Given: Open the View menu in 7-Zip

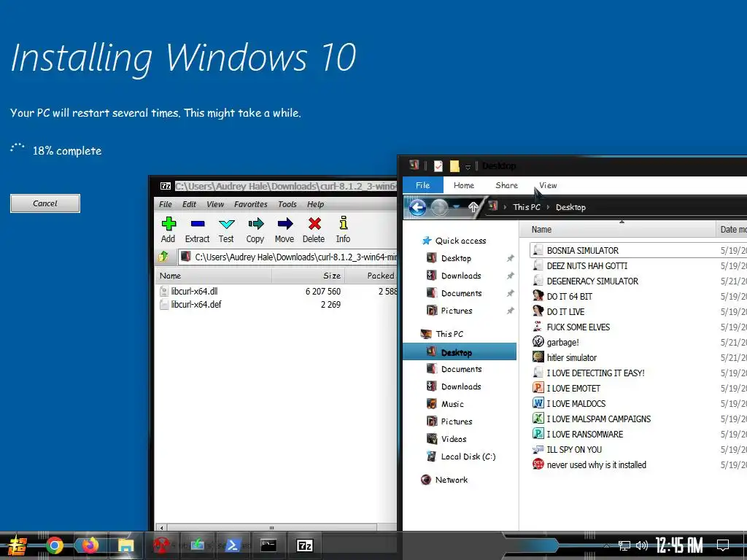Looking at the screenshot, I should pos(215,204).
